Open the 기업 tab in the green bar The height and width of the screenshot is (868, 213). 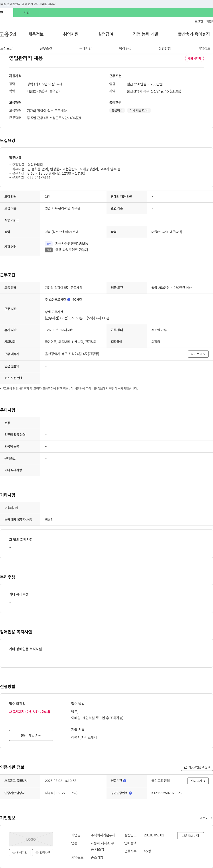(x=27, y=12)
